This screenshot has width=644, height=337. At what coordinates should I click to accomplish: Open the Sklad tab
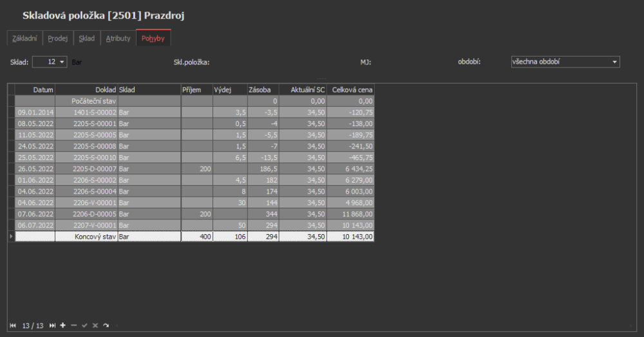point(87,38)
